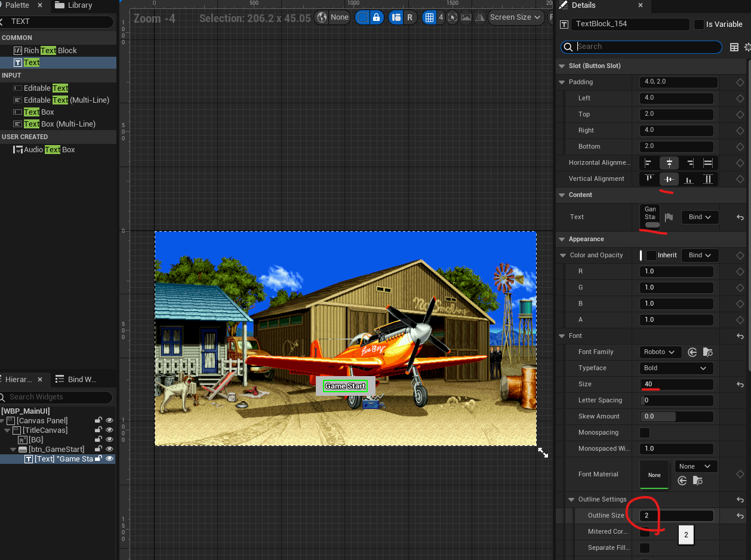Adjust the Skew Amount slider field

[x=676, y=417]
